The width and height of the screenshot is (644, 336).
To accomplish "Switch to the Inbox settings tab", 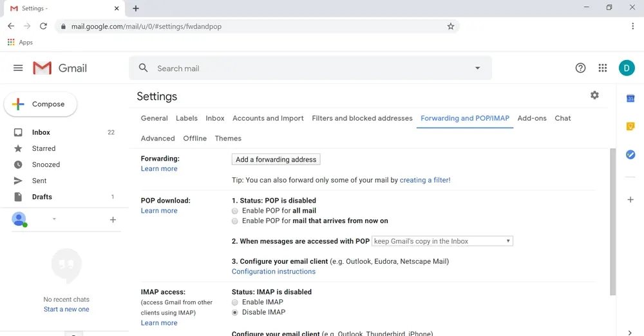I will pos(215,119).
